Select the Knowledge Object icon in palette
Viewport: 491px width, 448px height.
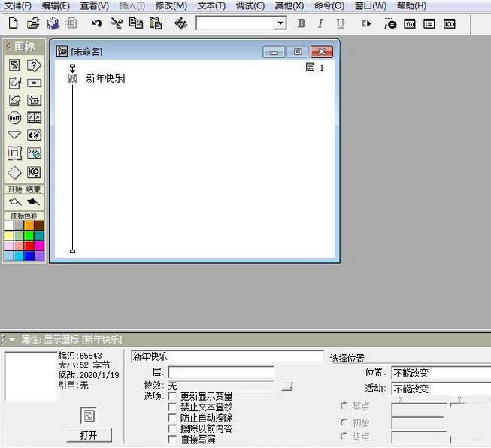(x=34, y=172)
